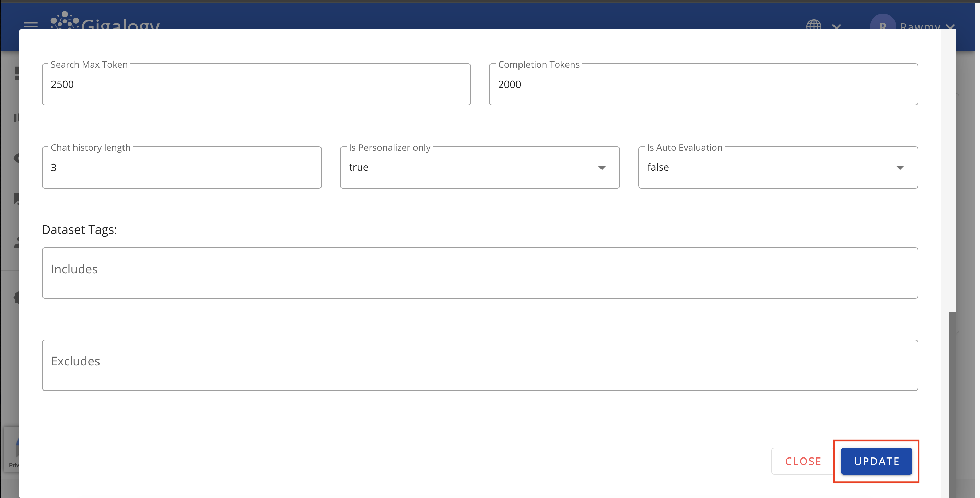Open the Is Personalizer only dropdown

(x=479, y=168)
